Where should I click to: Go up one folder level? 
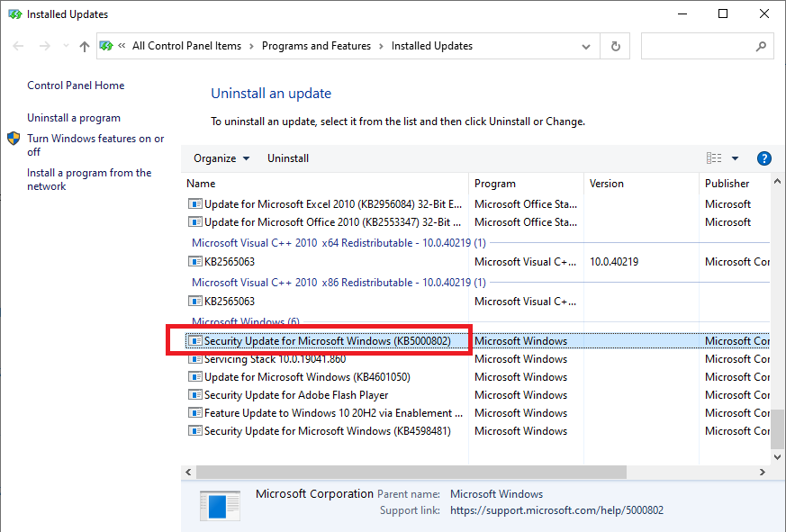coord(85,46)
